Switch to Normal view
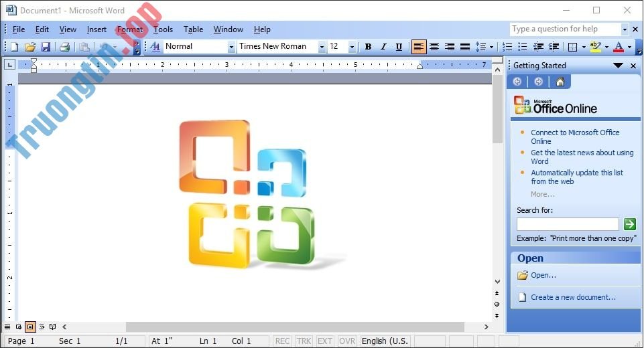Image resolution: width=644 pixels, height=350 pixels. [x=7, y=327]
